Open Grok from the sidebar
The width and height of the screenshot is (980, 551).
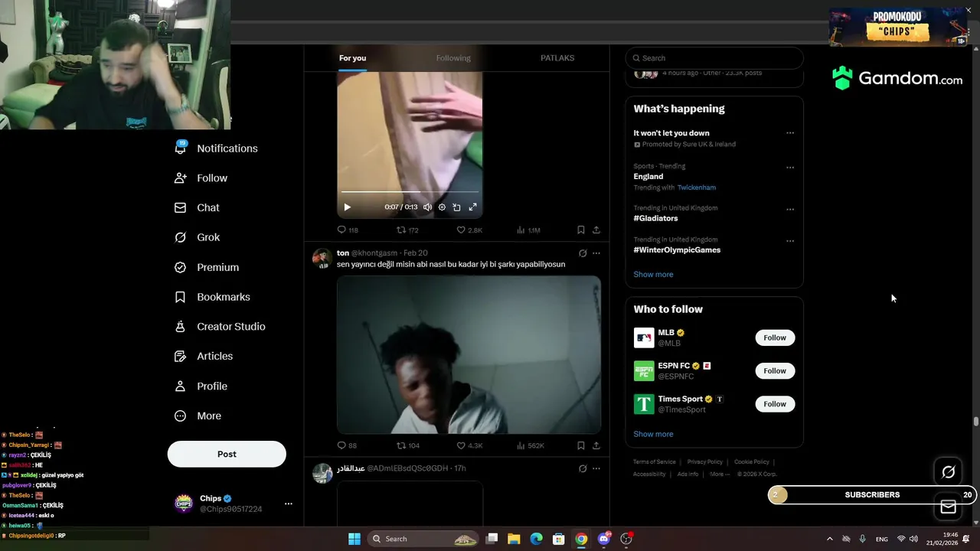(197, 237)
